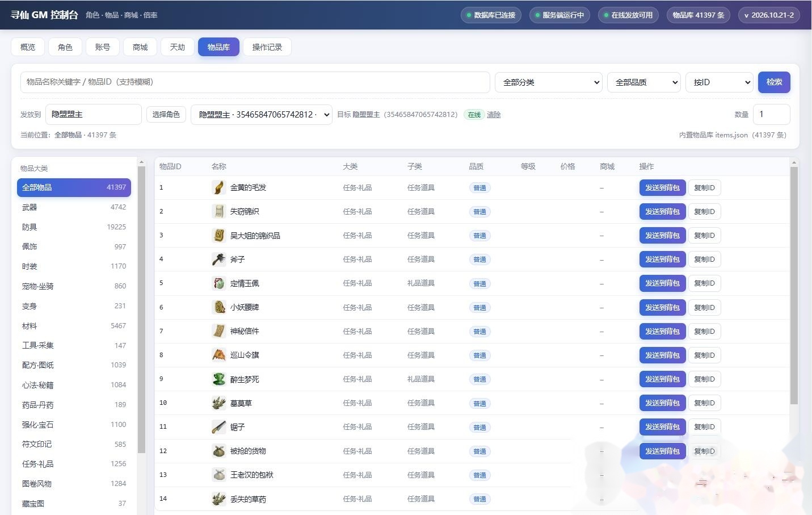Click the 神秘信件 letter icon
Screen dimensions: 812x515
(218, 331)
